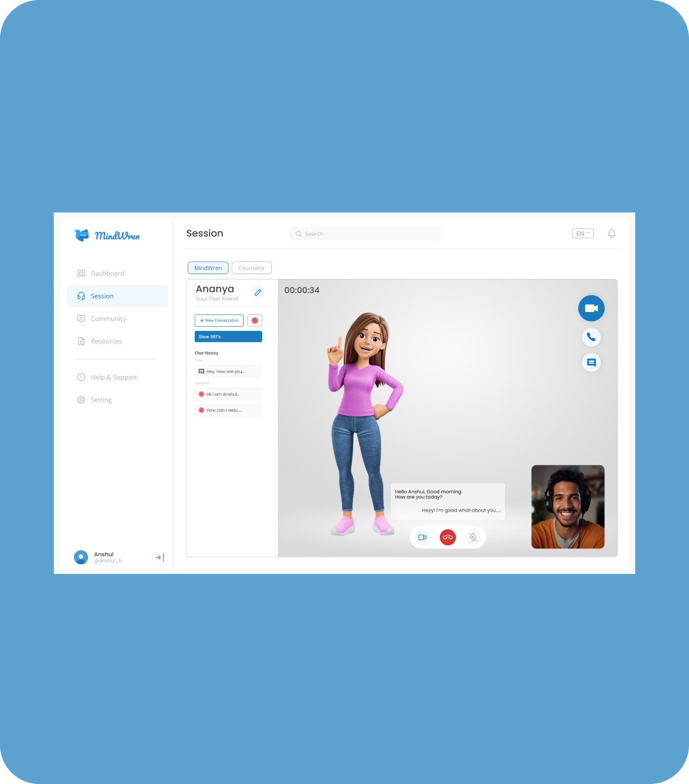Edit Ananya's name with pencil icon

click(258, 292)
